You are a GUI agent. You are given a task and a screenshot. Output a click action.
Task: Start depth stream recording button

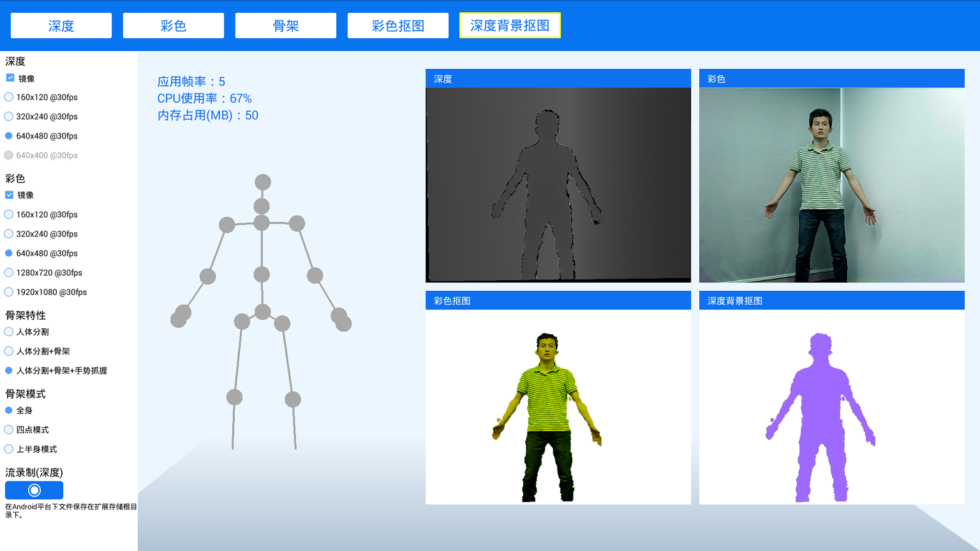tap(34, 490)
